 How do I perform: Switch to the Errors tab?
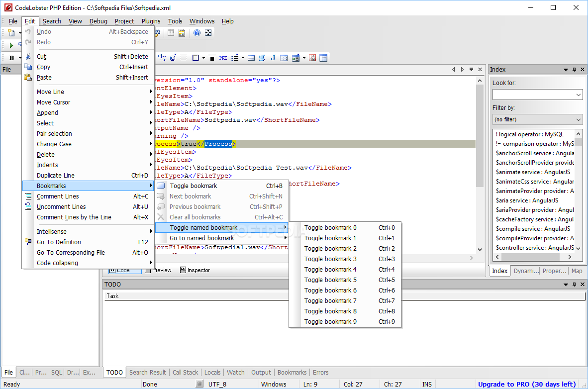pyautogui.click(x=321, y=373)
